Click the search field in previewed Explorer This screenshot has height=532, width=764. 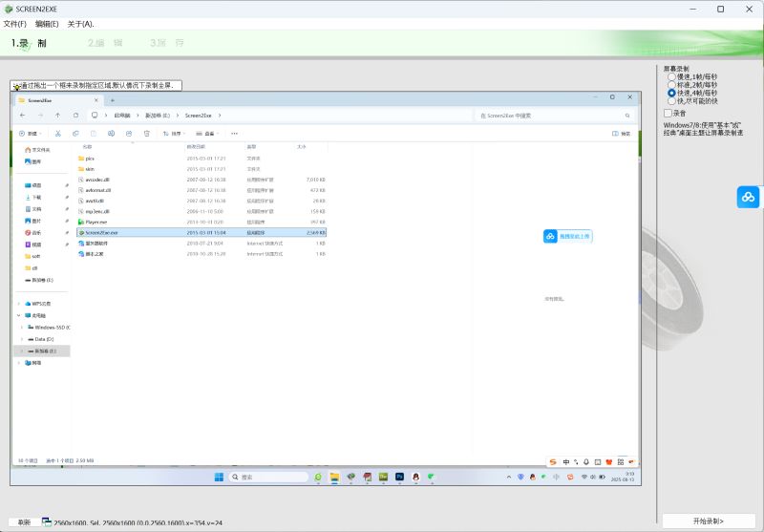point(554,116)
